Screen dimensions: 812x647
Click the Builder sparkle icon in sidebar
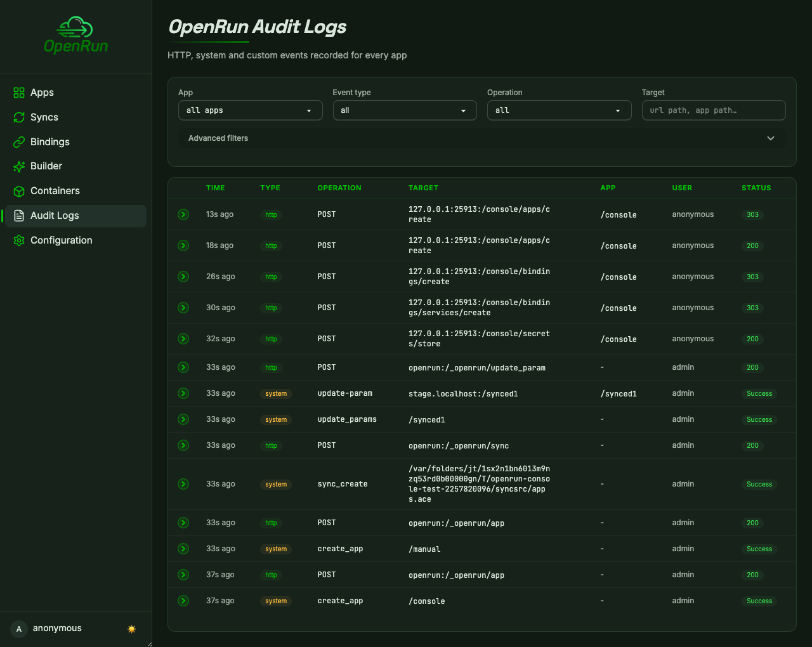point(19,166)
